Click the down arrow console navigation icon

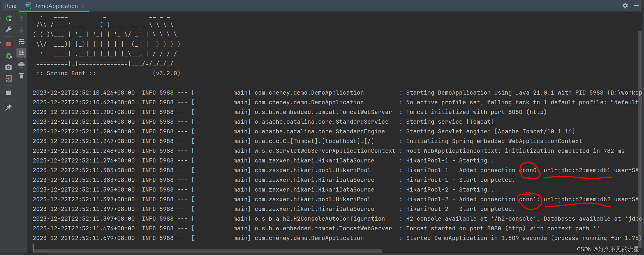click(21, 30)
